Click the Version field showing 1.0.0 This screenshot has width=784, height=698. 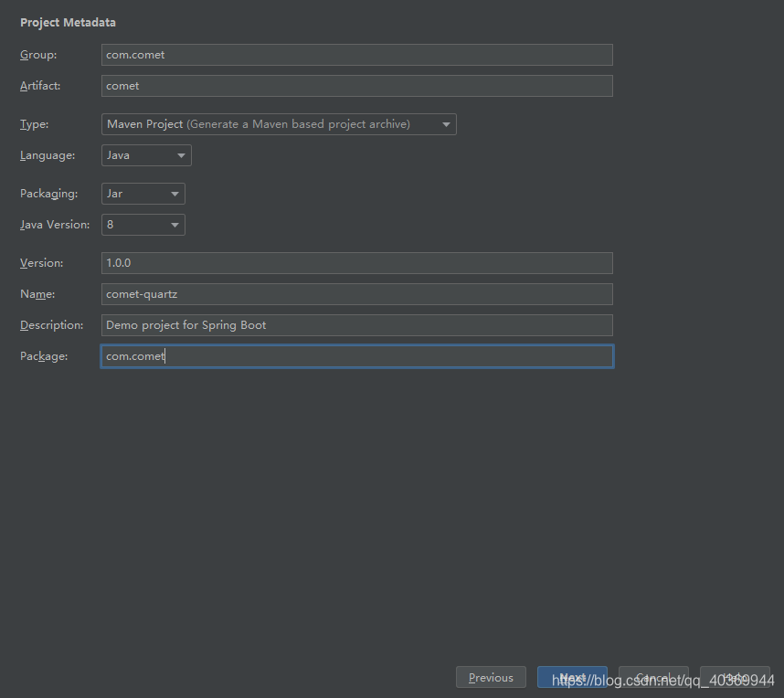356,263
